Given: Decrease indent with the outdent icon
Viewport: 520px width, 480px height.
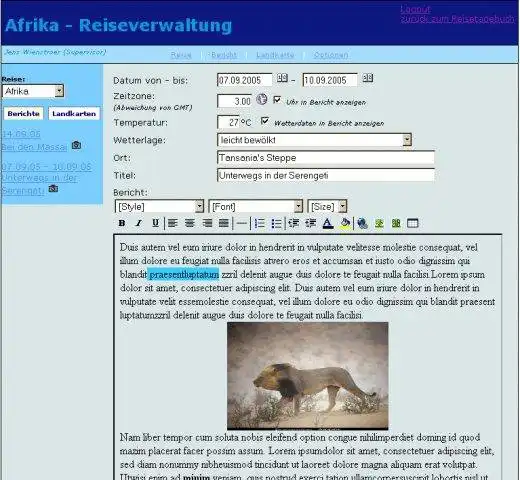Looking at the screenshot, I should coord(294,223).
